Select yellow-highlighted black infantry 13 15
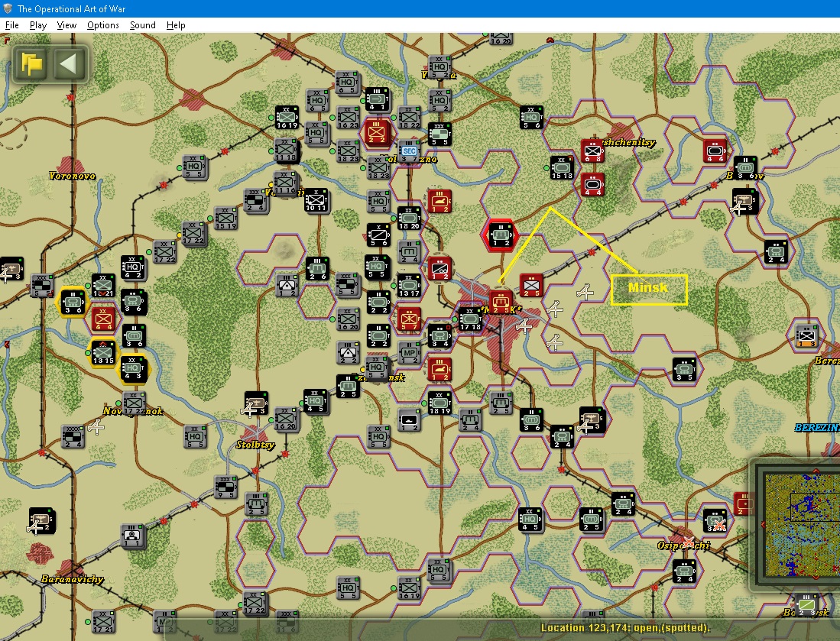The image size is (840, 641). click(x=103, y=353)
